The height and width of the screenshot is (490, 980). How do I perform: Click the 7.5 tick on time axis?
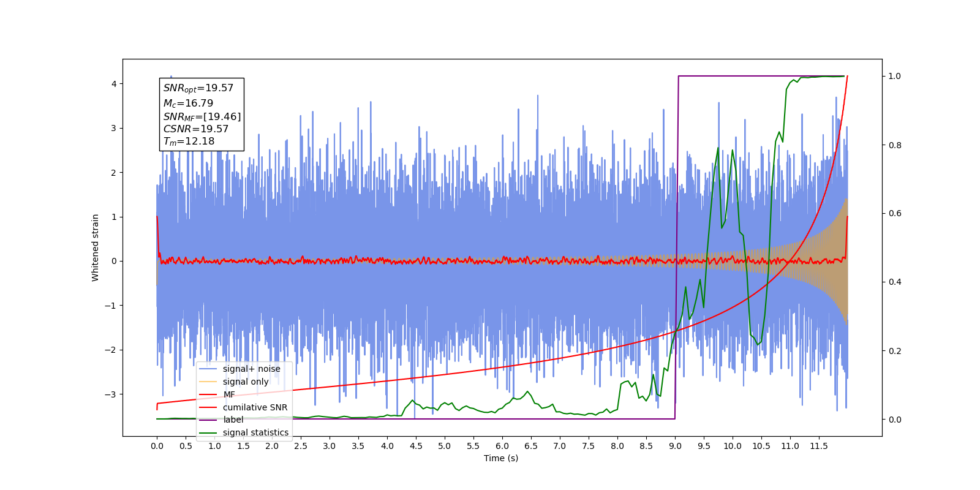click(589, 446)
